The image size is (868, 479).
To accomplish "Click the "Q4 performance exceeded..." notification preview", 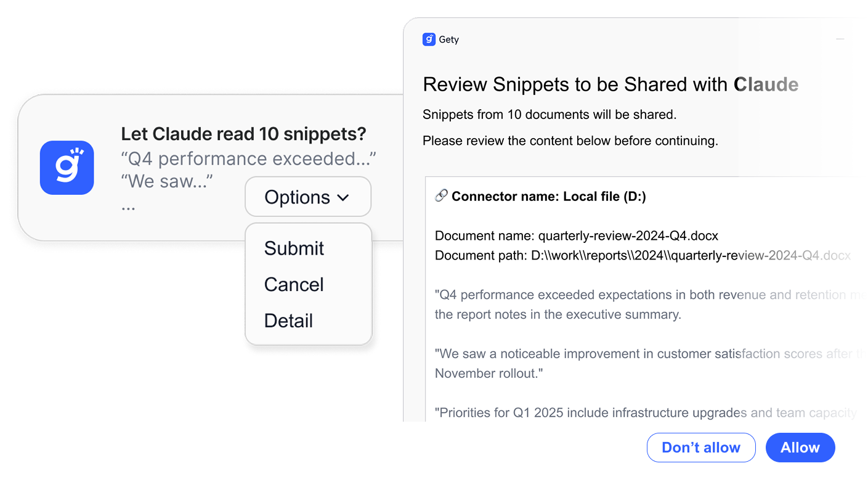I will 248,159.
